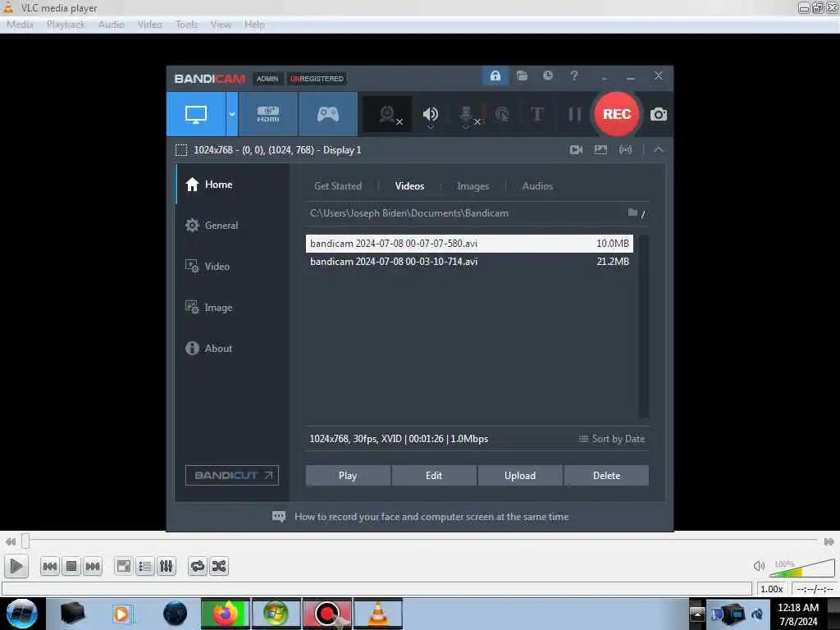Toggle speaker sound recording icon
840x630 pixels.
click(430, 114)
